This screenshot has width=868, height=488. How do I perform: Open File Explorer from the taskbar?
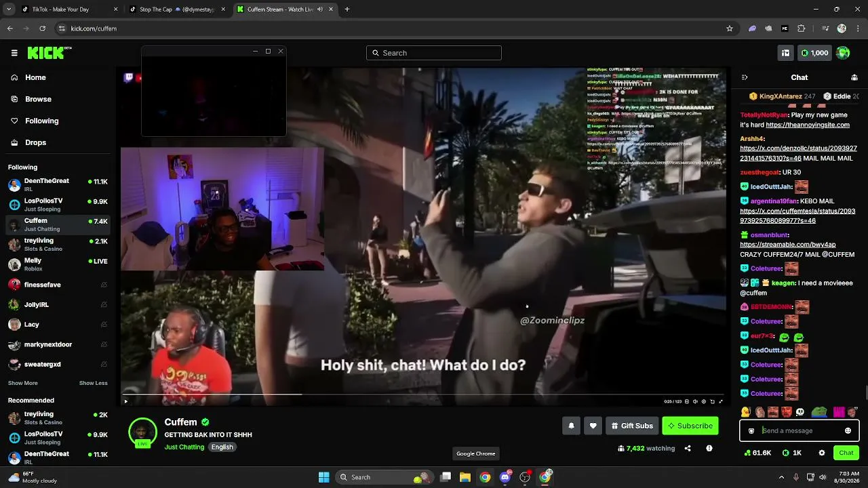465,477
